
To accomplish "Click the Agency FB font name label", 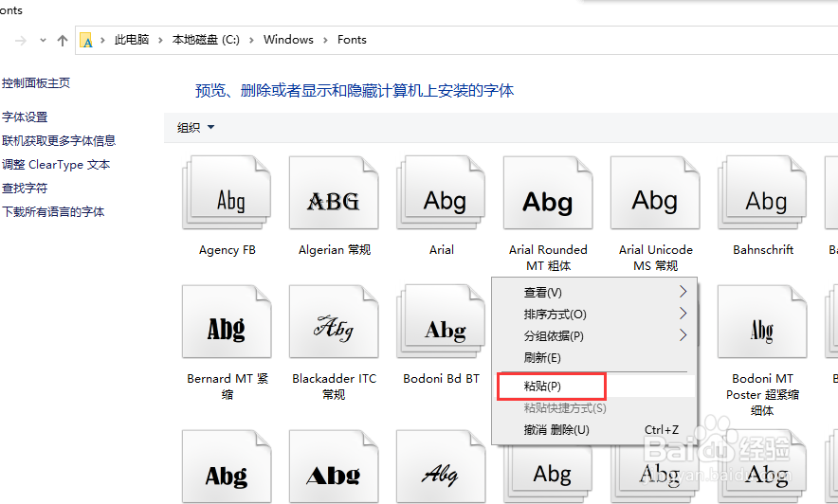I will [x=228, y=250].
